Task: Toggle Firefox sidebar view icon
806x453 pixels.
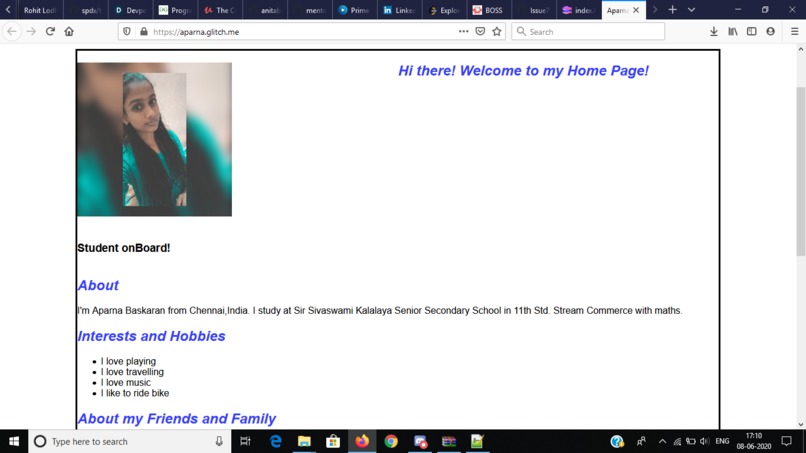Action: pos(752,31)
